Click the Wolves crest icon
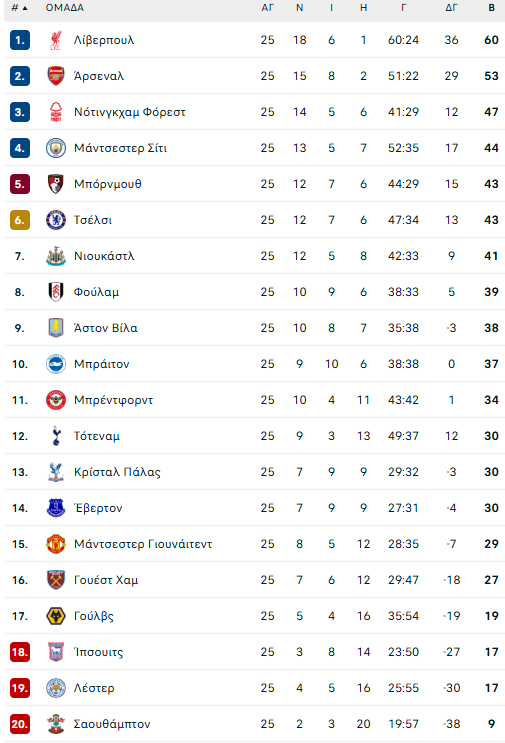This screenshot has height=743, width=505. (56, 616)
